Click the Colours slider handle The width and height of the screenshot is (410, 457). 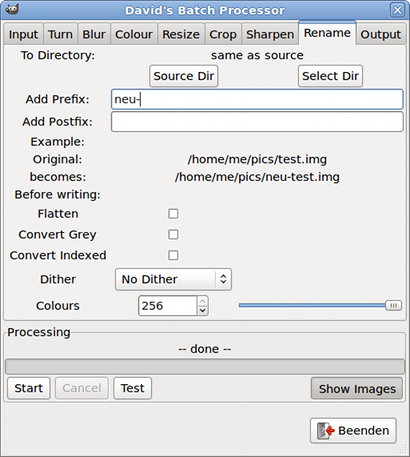tap(393, 305)
